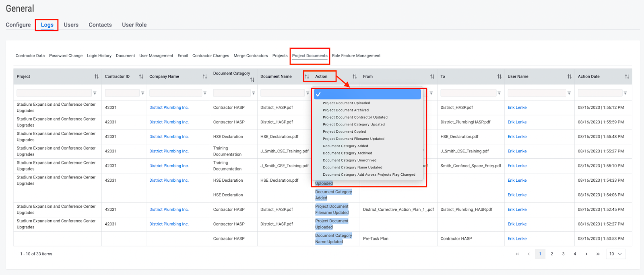Screen dimensions: 644x275
Task: Open the Login History log tab
Action: [99, 56]
